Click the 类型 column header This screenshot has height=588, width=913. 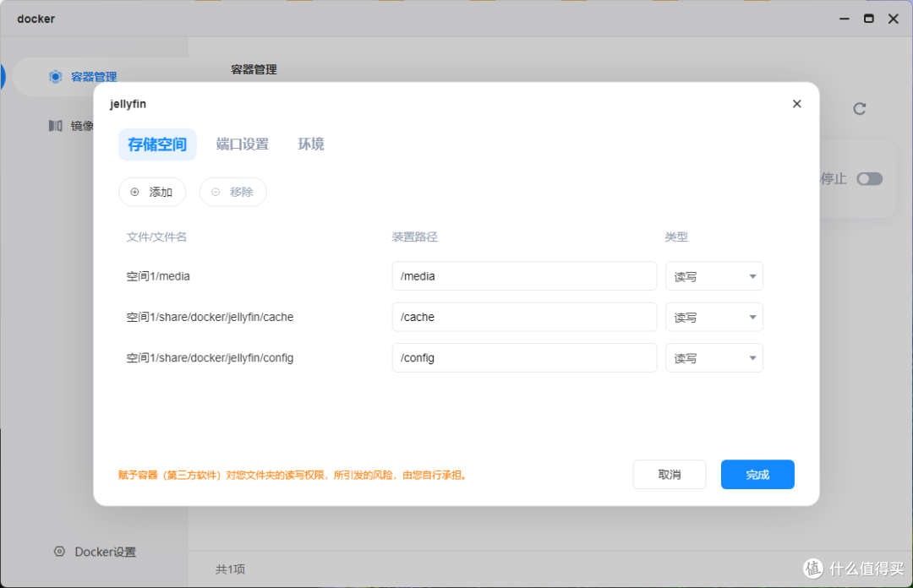[676, 237]
